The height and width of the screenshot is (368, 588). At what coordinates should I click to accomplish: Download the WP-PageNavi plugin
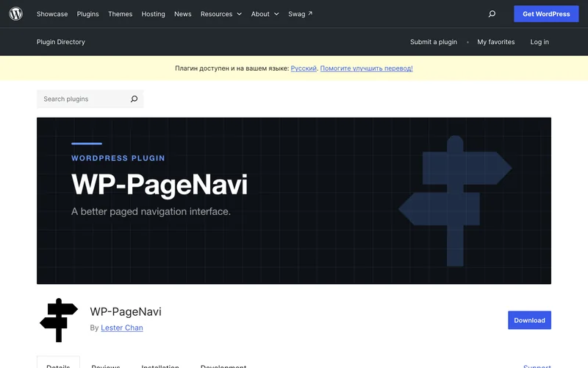529,320
